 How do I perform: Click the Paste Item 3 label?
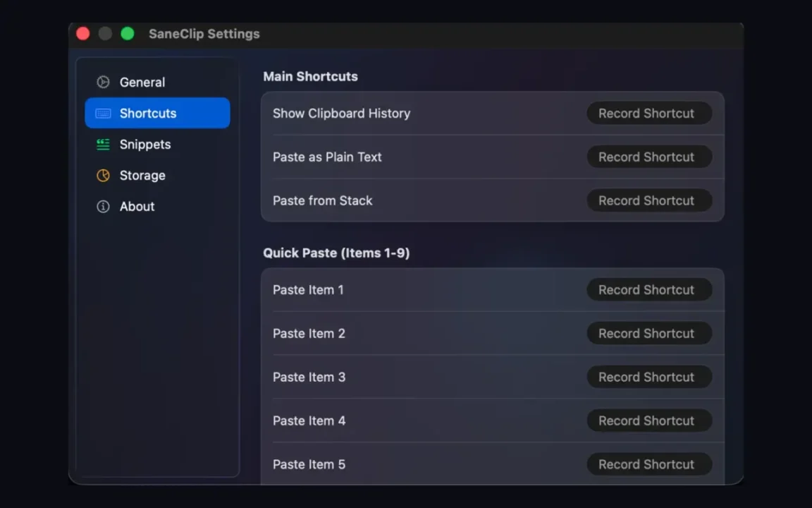pos(309,377)
